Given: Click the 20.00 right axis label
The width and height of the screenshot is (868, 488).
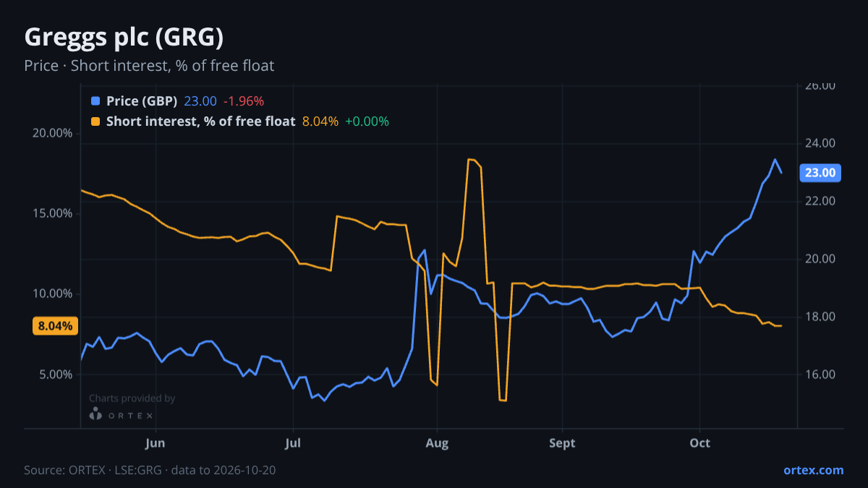Looking at the screenshot, I should [821, 259].
